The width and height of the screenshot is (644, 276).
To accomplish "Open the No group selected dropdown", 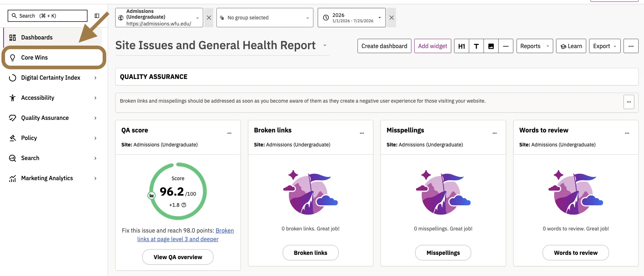I will tap(265, 18).
